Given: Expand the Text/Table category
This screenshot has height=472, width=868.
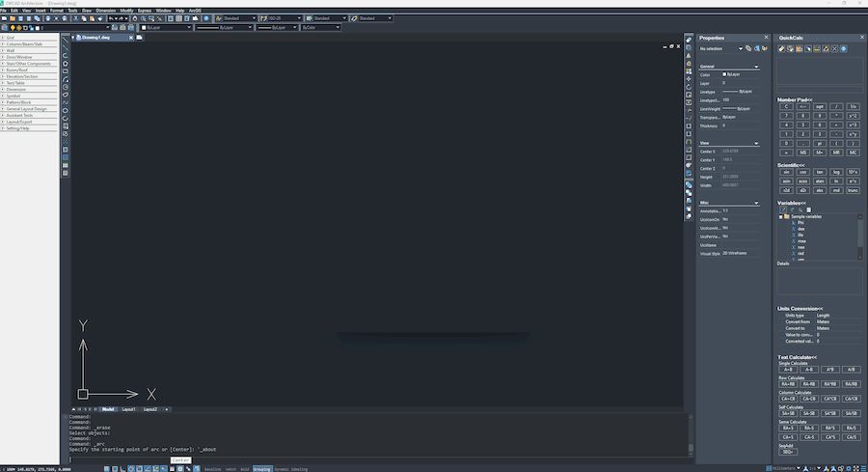Looking at the screenshot, I should [3, 83].
